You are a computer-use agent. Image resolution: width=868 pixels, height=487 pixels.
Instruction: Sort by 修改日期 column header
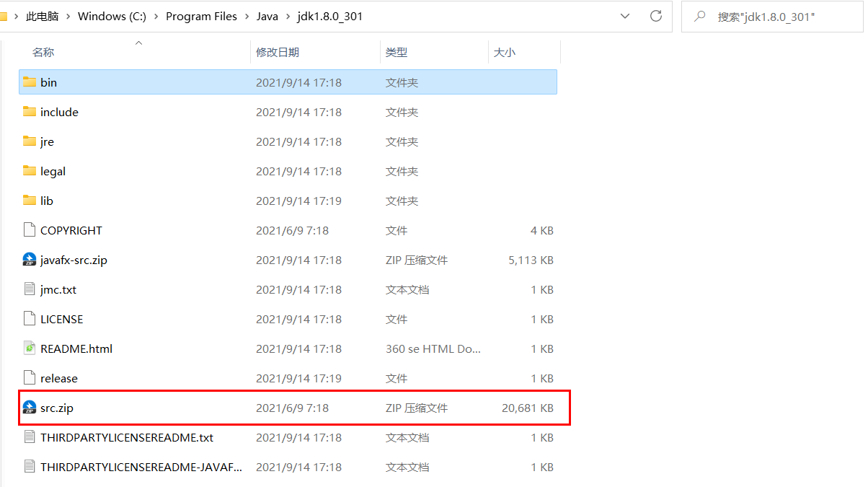(x=278, y=52)
